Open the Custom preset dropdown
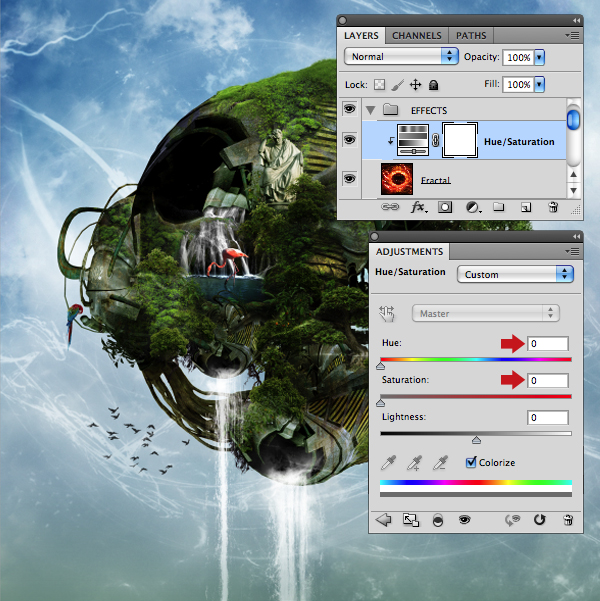The width and height of the screenshot is (600, 601). 515,274
